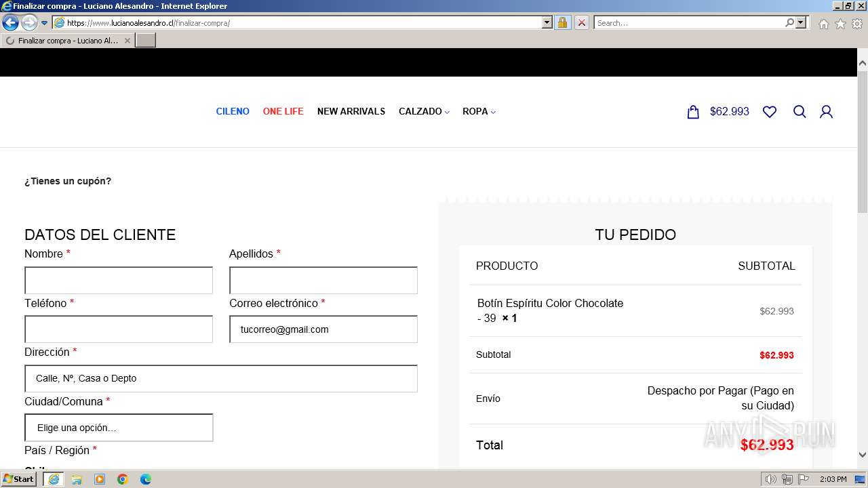Image resolution: width=868 pixels, height=488 pixels.
Task: Click the browser Search box
Action: tap(689, 22)
